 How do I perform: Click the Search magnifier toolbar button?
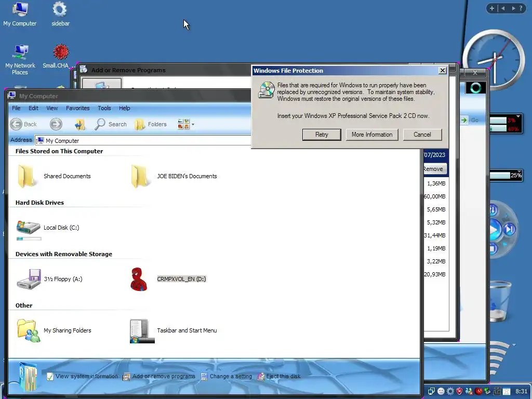111,124
